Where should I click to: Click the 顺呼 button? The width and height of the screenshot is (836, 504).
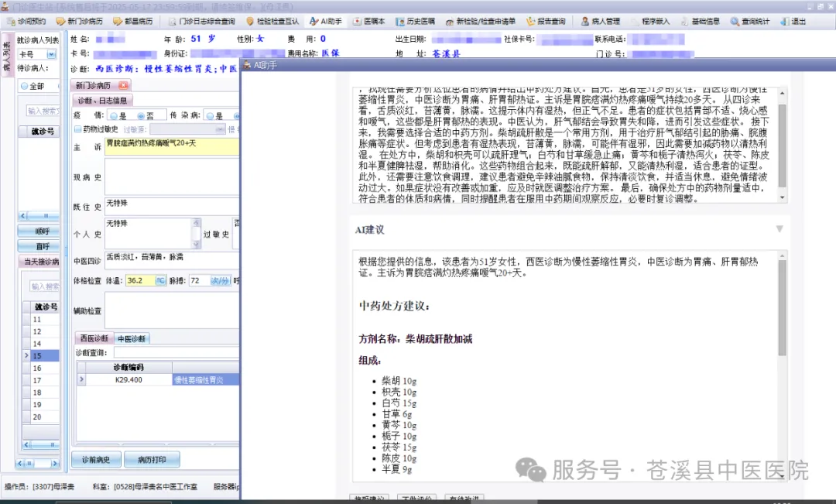click(x=39, y=231)
